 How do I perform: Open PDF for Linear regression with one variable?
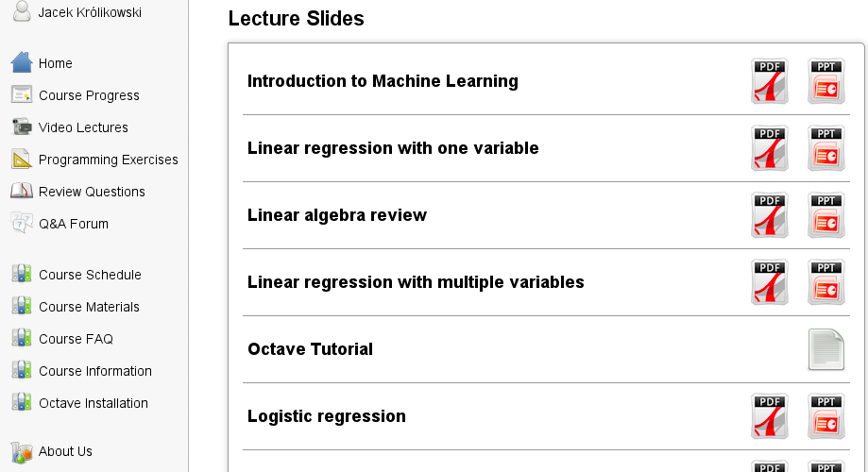770,148
